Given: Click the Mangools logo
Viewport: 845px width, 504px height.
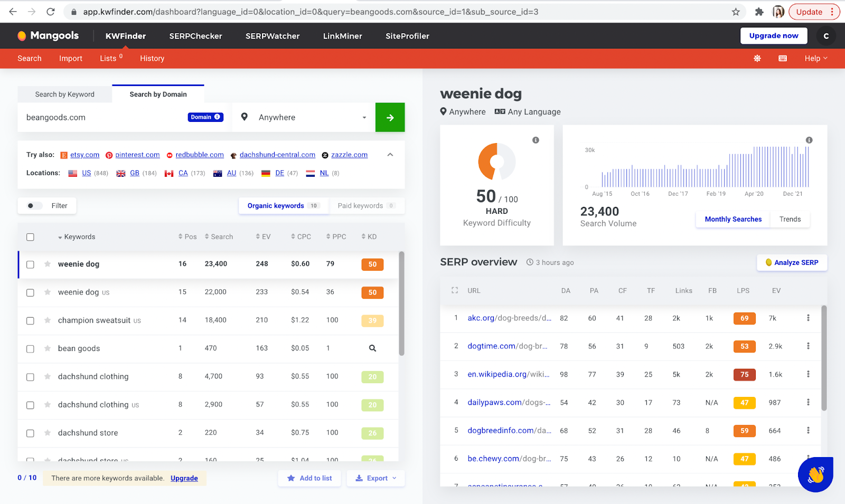Looking at the screenshot, I should coord(48,36).
